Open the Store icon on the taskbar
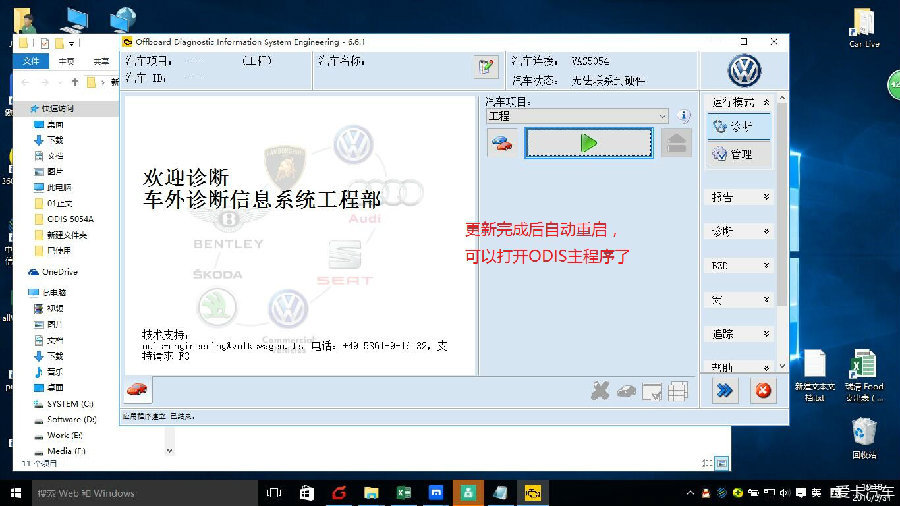The height and width of the screenshot is (506, 900). [307, 493]
